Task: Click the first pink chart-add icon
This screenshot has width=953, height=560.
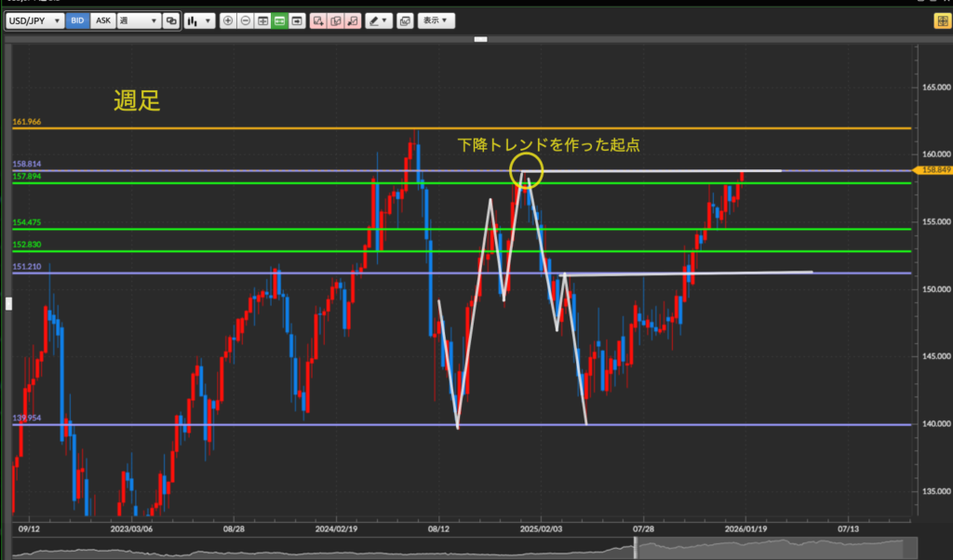Action: click(x=318, y=20)
